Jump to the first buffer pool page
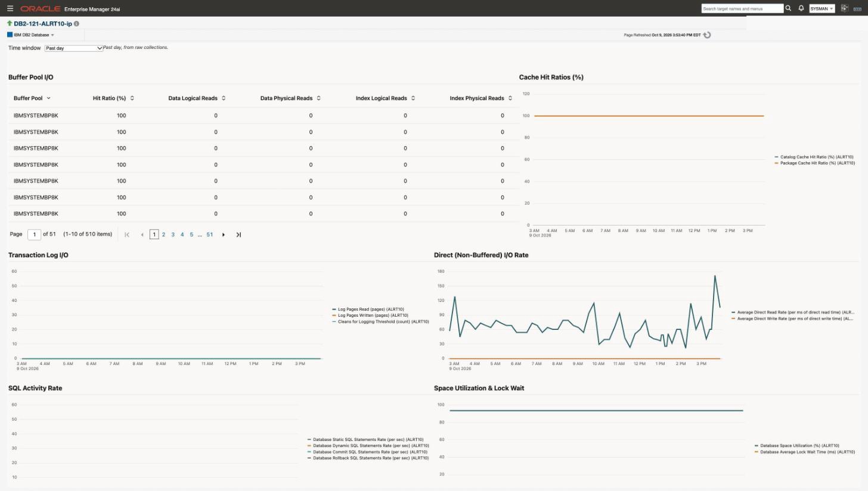The image size is (868, 491). 127,235
